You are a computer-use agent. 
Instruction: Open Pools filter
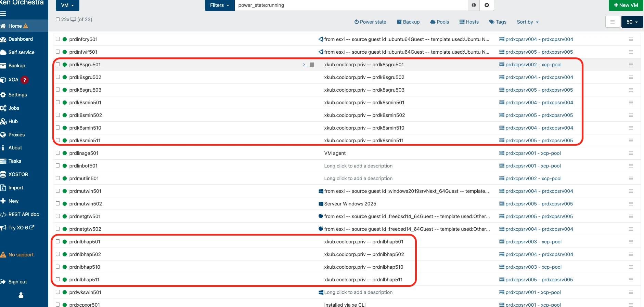[x=440, y=22]
